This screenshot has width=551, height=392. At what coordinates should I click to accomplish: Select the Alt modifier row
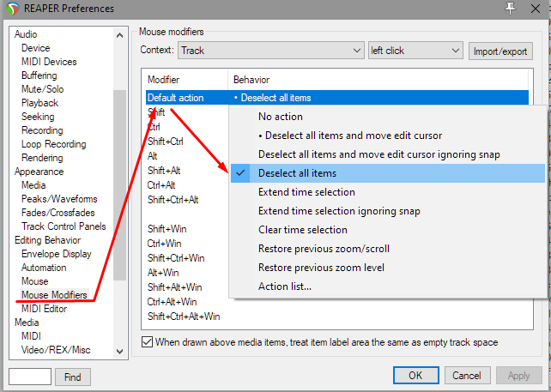tap(153, 156)
